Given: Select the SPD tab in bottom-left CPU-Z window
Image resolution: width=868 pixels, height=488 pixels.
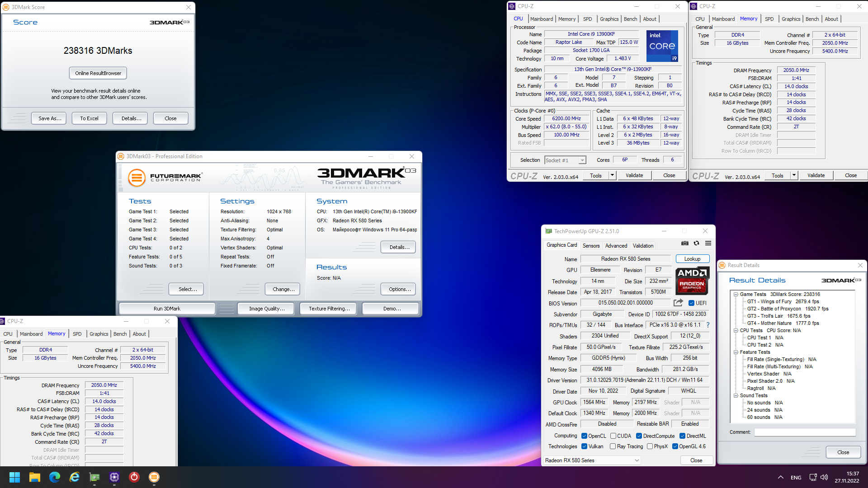Looking at the screenshot, I should [77, 334].
